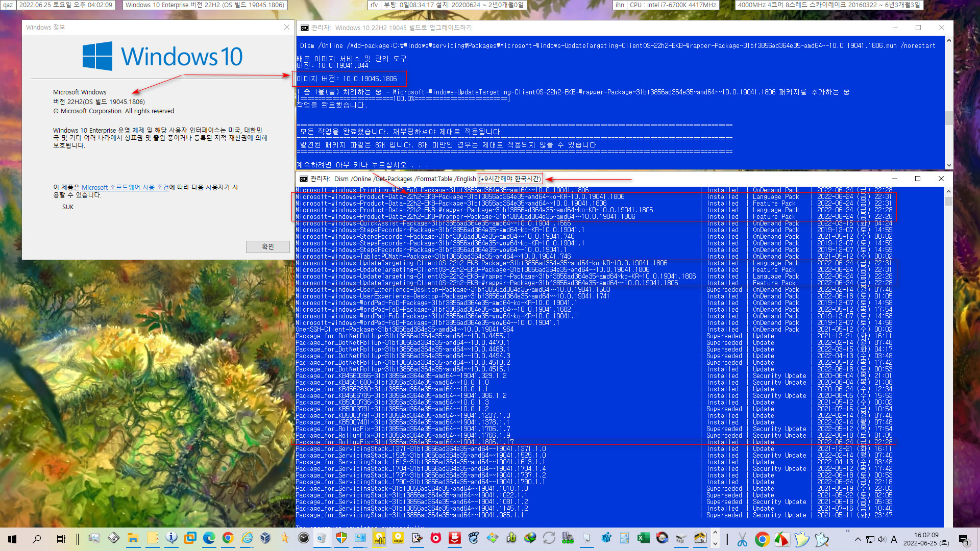Launch File Explorer from the taskbar
The height and width of the screenshot is (551, 980).
click(x=133, y=538)
